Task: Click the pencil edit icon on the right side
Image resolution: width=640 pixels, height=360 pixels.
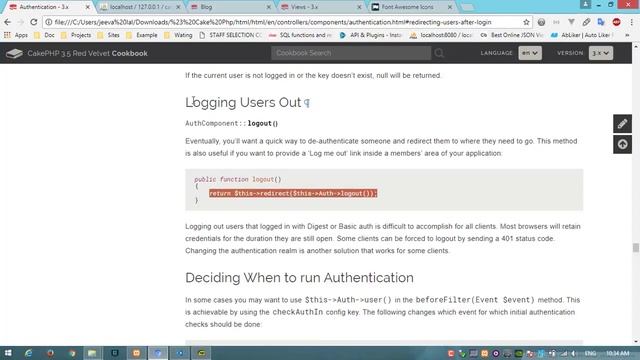Action: pos(622,124)
